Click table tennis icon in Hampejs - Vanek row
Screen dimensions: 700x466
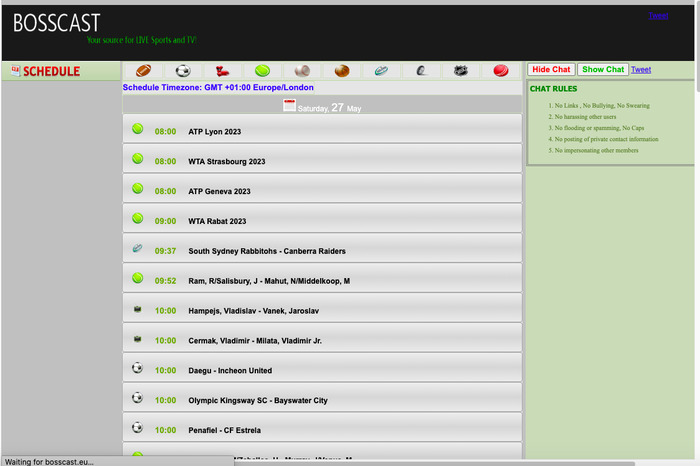[138, 309]
